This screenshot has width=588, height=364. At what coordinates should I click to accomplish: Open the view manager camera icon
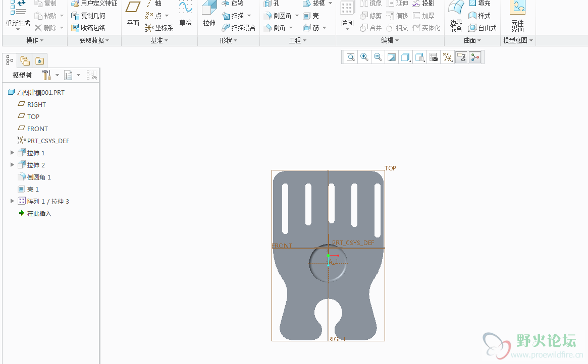434,57
